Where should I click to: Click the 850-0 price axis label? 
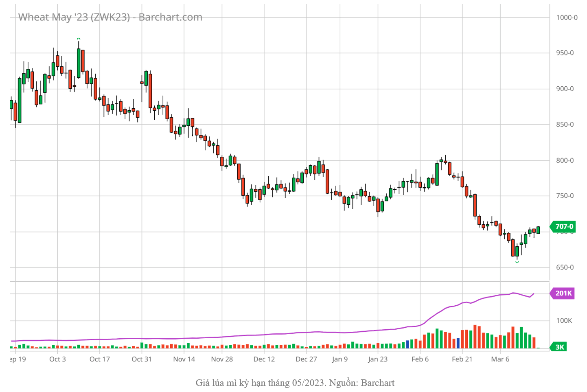click(565, 124)
